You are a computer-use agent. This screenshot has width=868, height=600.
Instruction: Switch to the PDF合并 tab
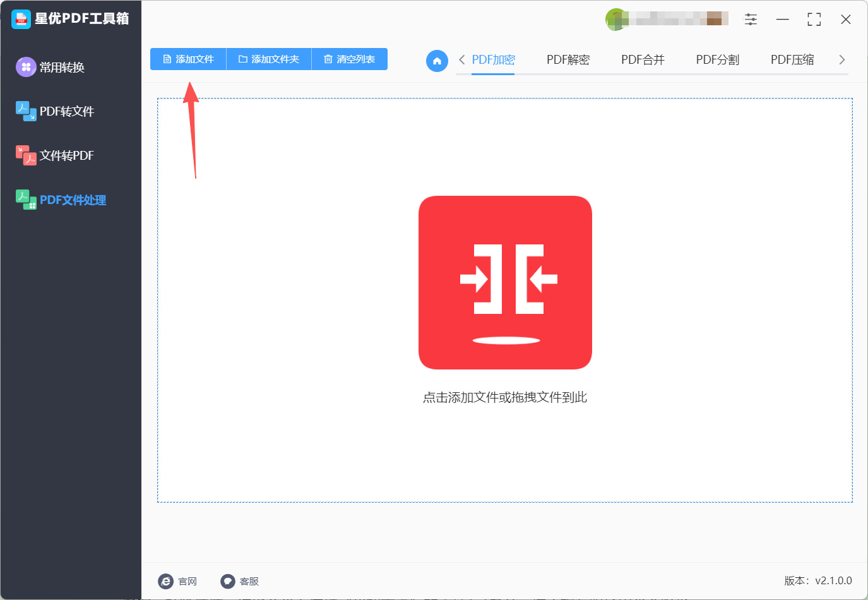(x=643, y=60)
